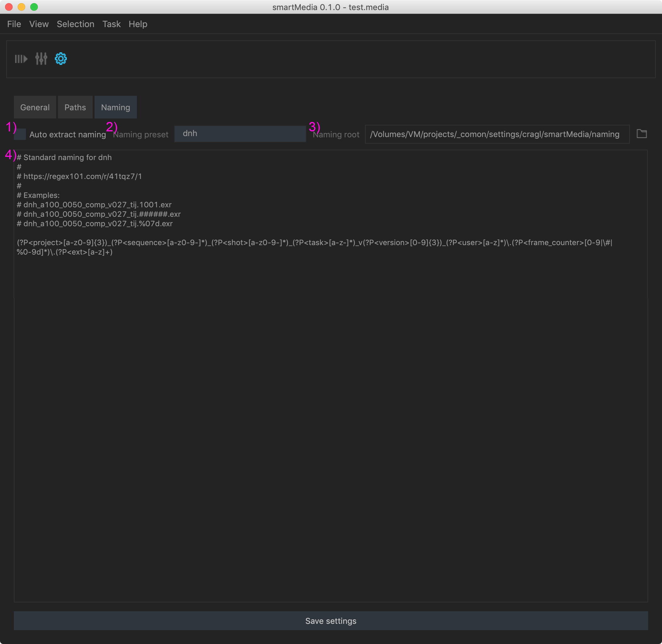This screenshot has width=662, height=644.
Task: Switch to the Paths tab
Action: [x=75, y=107]
